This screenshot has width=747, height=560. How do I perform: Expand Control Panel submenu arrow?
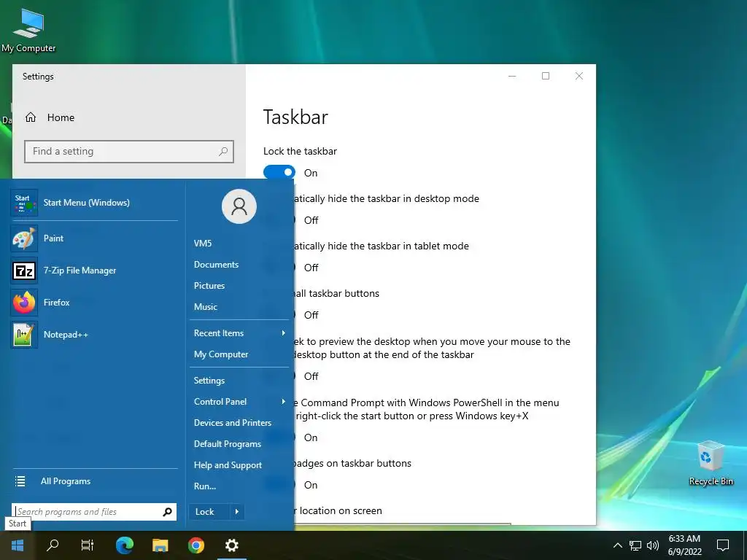(284, 402)
